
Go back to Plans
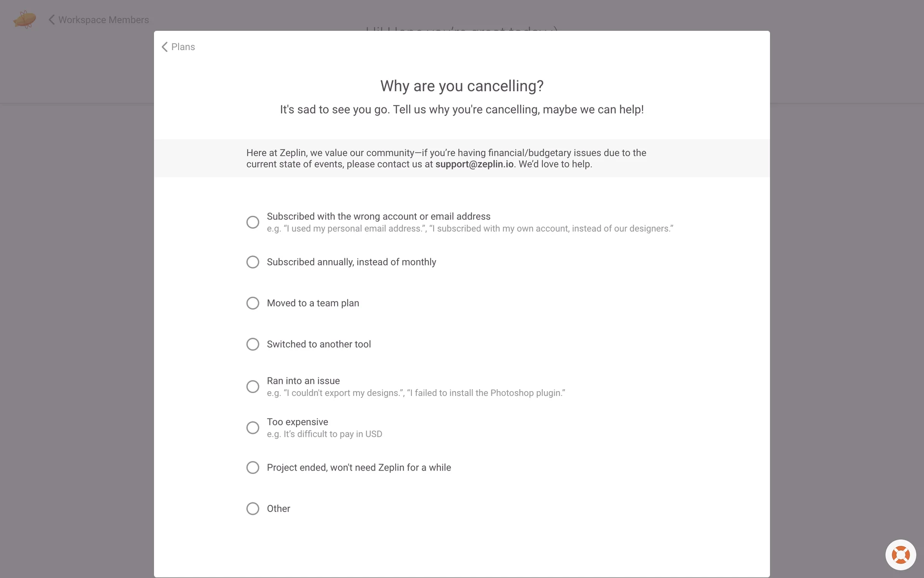pyautogui.click(x=183, y=47)
